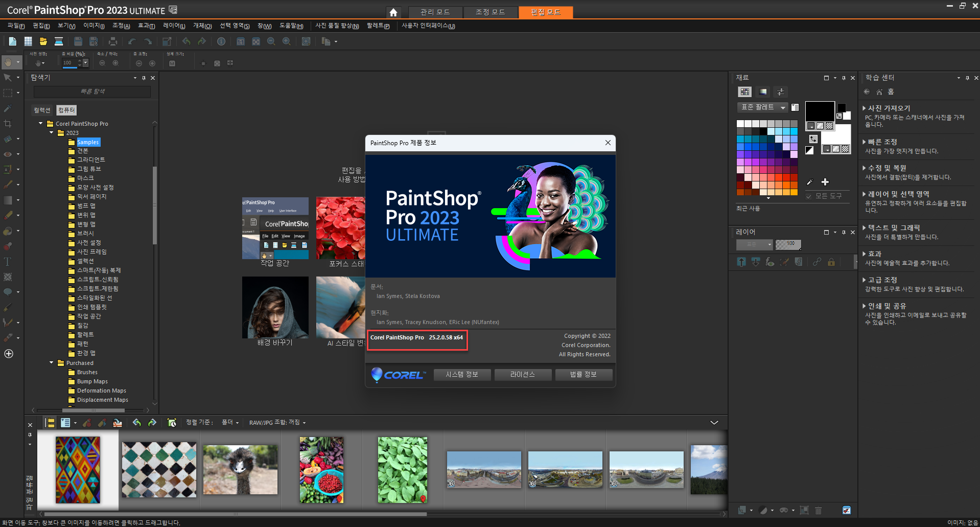
Task: Click the calendar clock icon in organizer toolbar
Action: click(x=172, y=423)
